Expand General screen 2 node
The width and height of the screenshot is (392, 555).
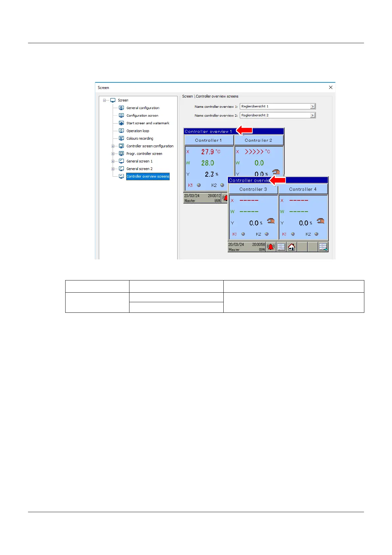113,169
